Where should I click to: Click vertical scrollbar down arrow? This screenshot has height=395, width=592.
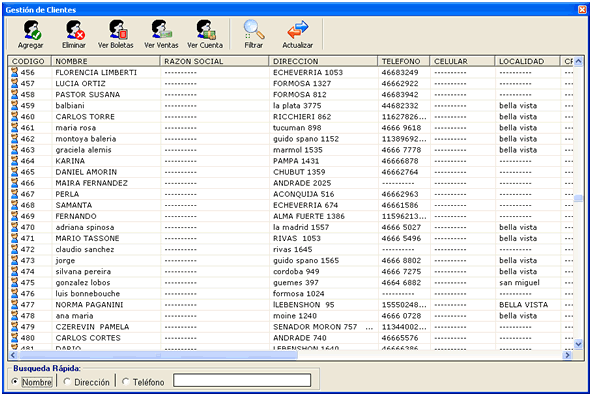click(578, 343)
